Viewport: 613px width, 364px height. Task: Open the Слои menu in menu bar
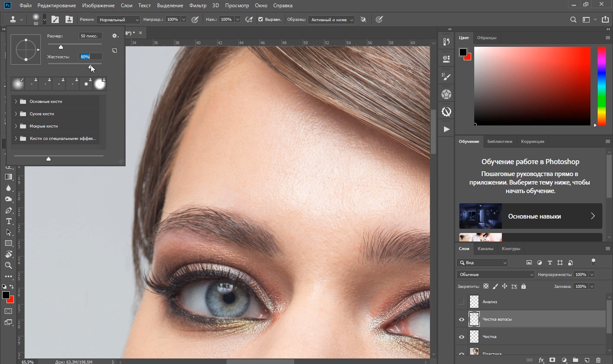point(126,6)
